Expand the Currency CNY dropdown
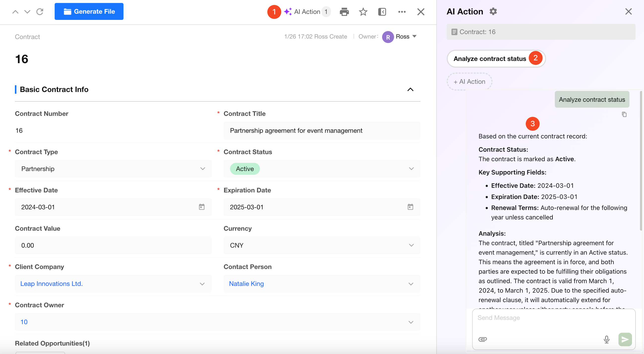 [411, 245]
